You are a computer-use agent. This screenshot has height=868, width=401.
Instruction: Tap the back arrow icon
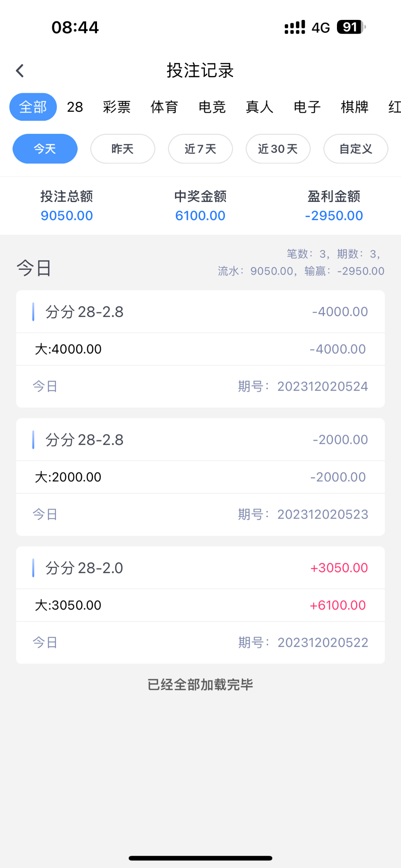[x=20, y=71]
